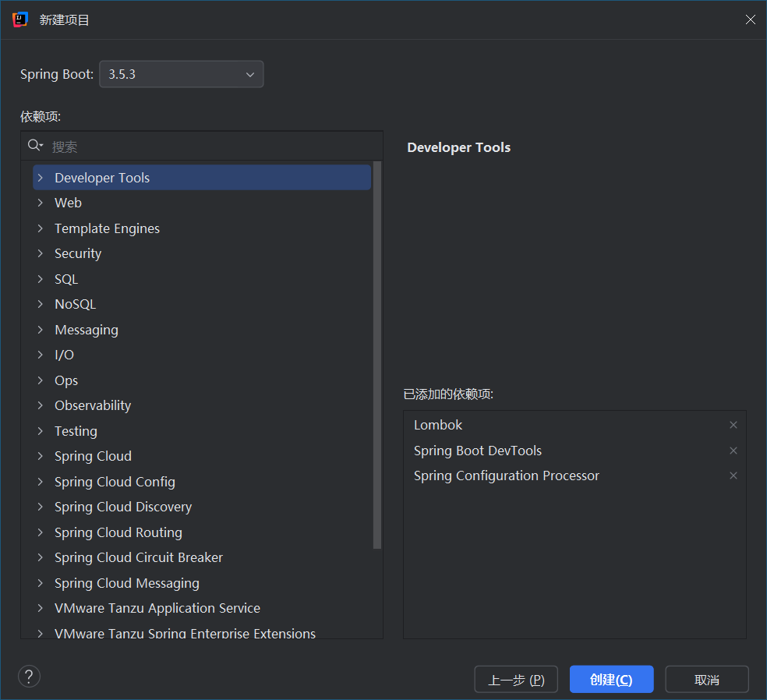
Task: Open search options magnifier icon
Action: tap(35, 145)
